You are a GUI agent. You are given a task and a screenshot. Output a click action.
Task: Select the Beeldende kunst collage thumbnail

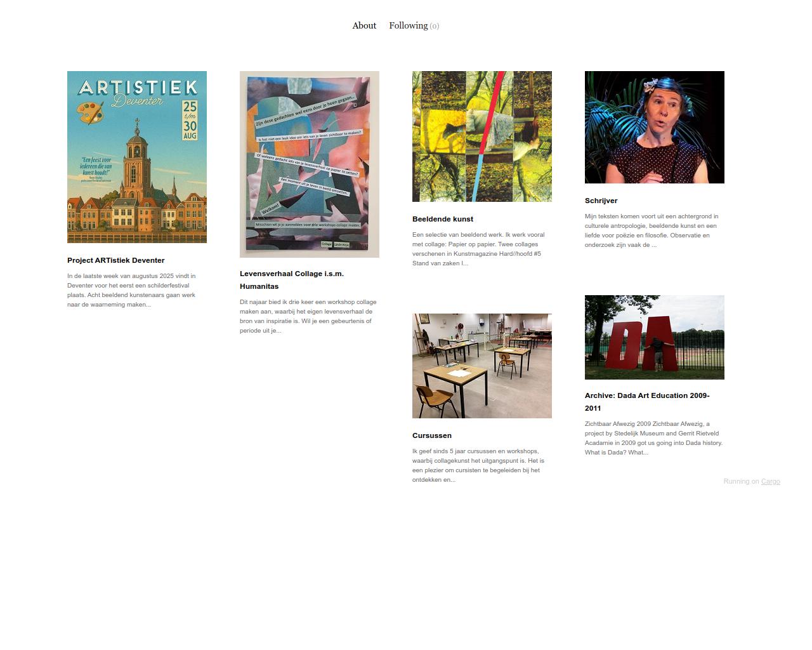point(482,136)
